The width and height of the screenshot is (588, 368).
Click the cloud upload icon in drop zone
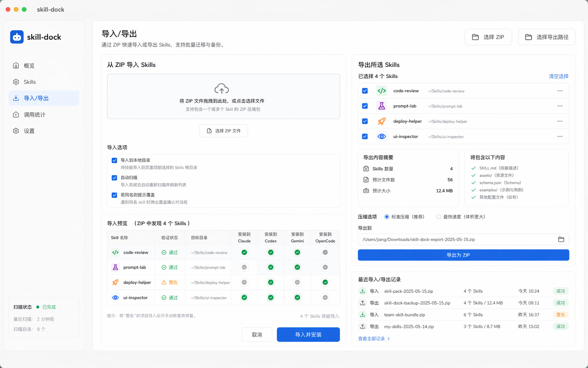(x=222, y=89)
